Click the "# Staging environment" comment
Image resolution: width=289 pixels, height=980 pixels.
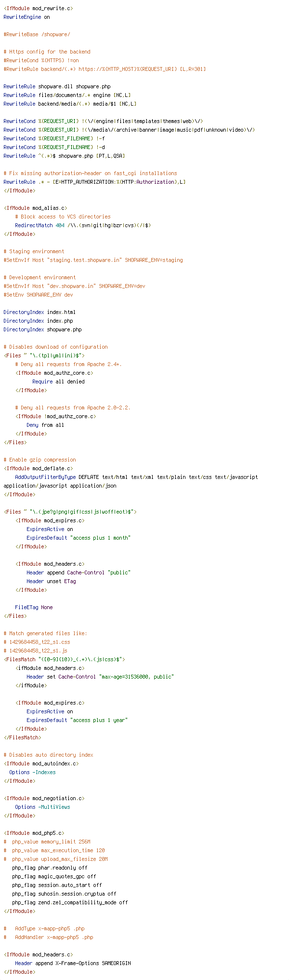(34, 251)
